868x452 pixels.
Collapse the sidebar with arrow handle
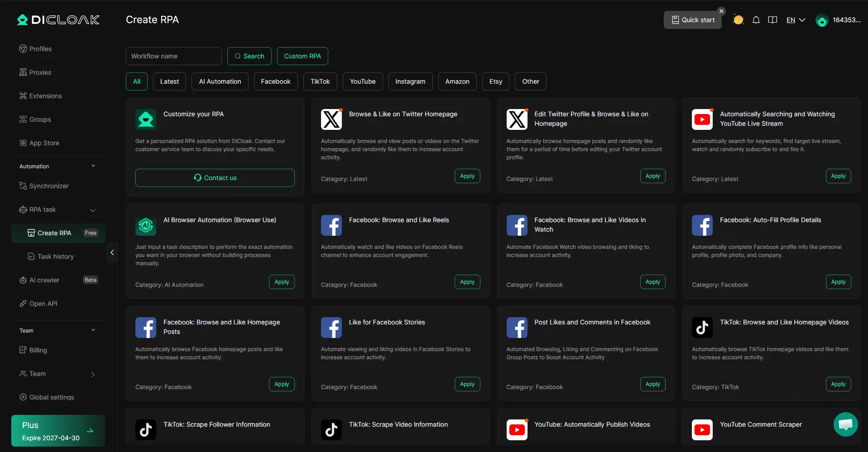pyautogui.click(x=112, y=252)
